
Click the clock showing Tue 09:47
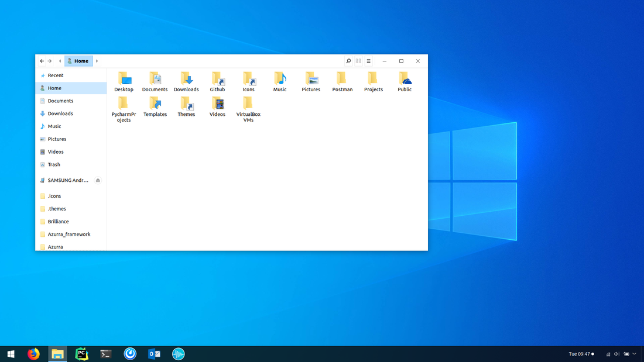580,354
